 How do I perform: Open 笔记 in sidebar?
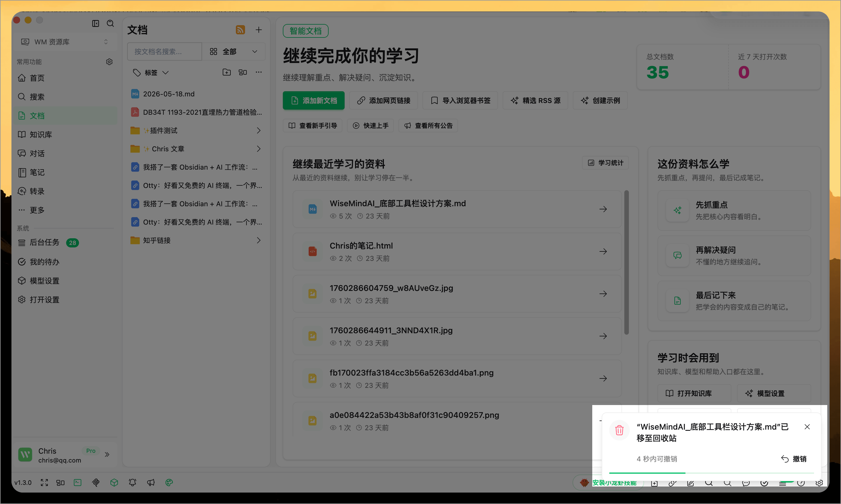pos(65,172)
